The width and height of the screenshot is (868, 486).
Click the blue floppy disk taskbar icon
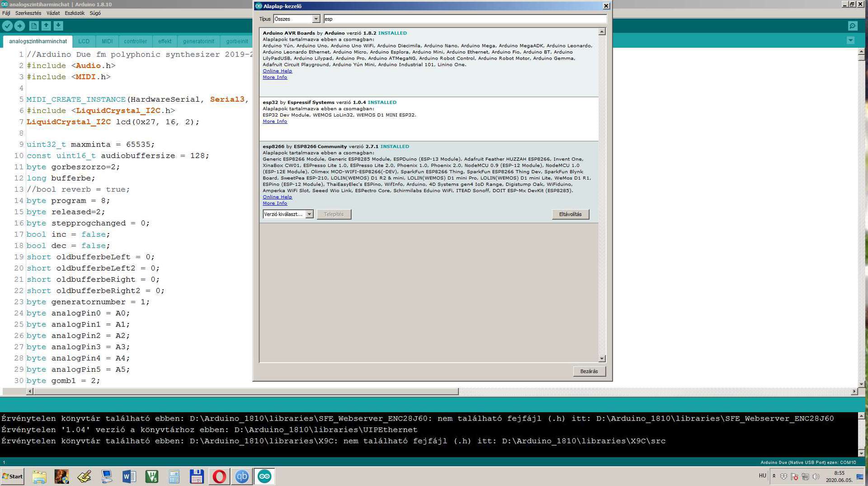(197, 477)
